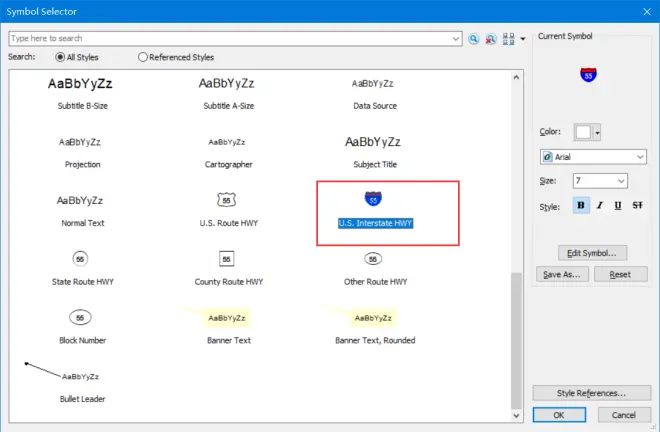Image resolution: width=660 pixels, height=432 pixels.
Task: Select the State Route HWY circle icon
Action: [x=80, y=259]
